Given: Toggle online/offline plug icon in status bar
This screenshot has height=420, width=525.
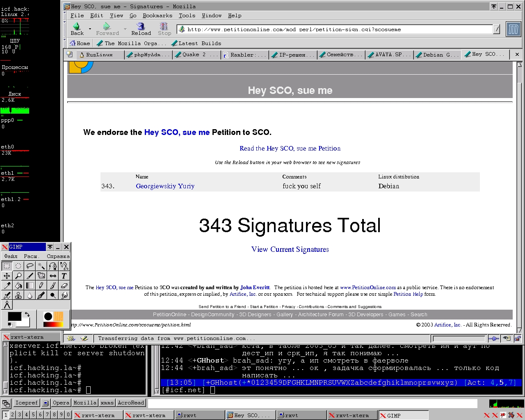Looking at the screenshot, I should click(494, 338).
